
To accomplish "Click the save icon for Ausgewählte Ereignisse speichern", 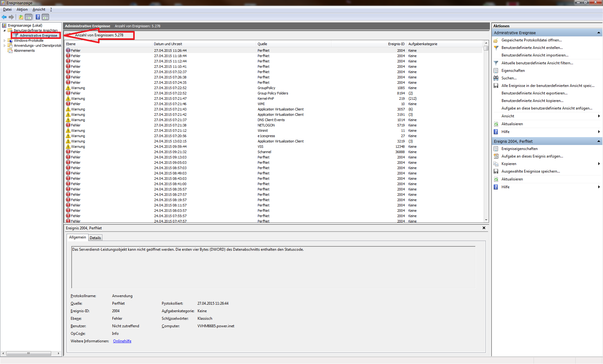I will [496, 171].
